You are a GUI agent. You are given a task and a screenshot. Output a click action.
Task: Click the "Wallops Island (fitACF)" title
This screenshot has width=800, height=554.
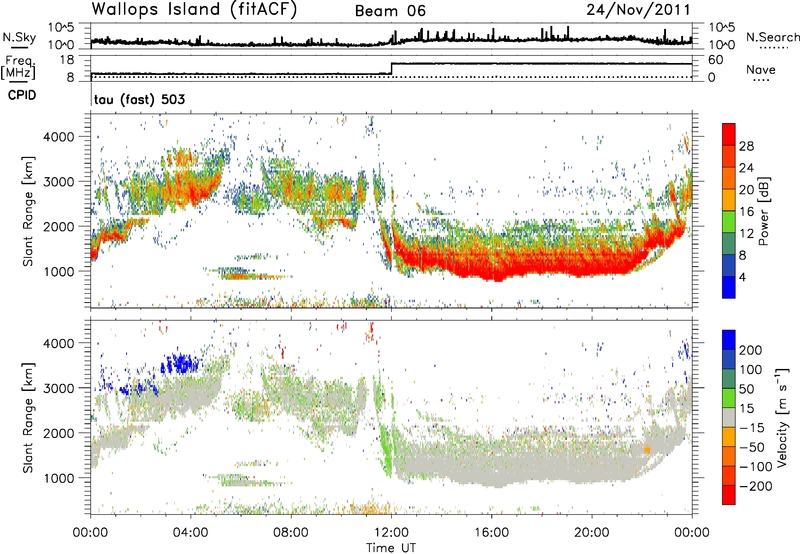pos(194,9)
